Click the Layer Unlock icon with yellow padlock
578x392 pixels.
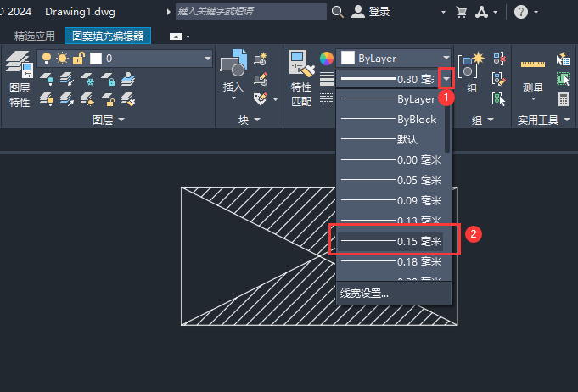click(x=108, y=99)
